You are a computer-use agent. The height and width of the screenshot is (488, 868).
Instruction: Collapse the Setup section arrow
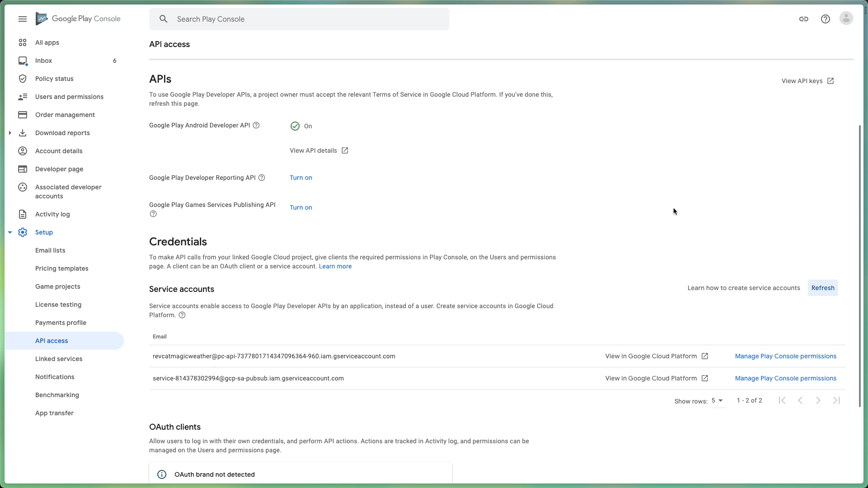[10, 232]
